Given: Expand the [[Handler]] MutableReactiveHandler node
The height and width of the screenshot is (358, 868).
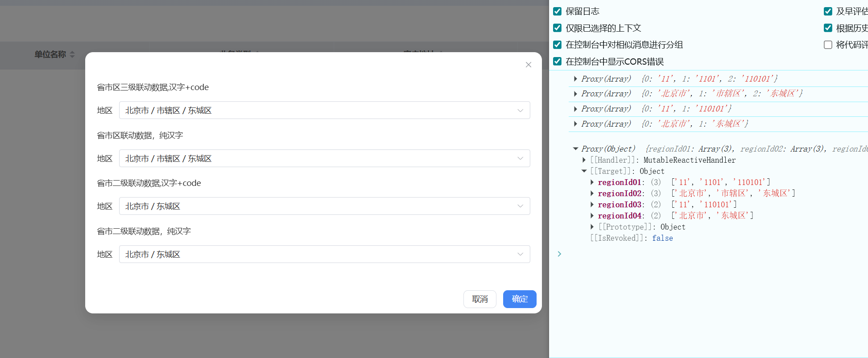Looking at the screenshot, I should [584, 160].
